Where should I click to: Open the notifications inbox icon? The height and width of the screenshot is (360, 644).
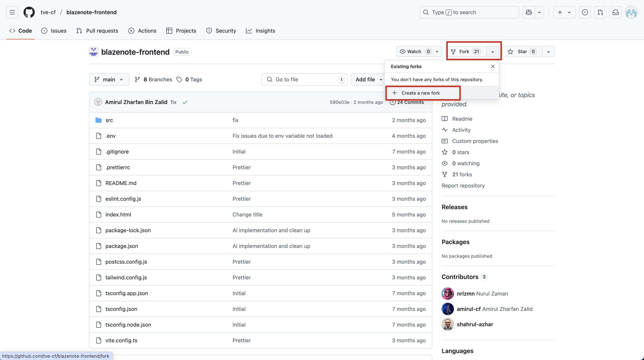pyautogui.click(x=615, y=12)
